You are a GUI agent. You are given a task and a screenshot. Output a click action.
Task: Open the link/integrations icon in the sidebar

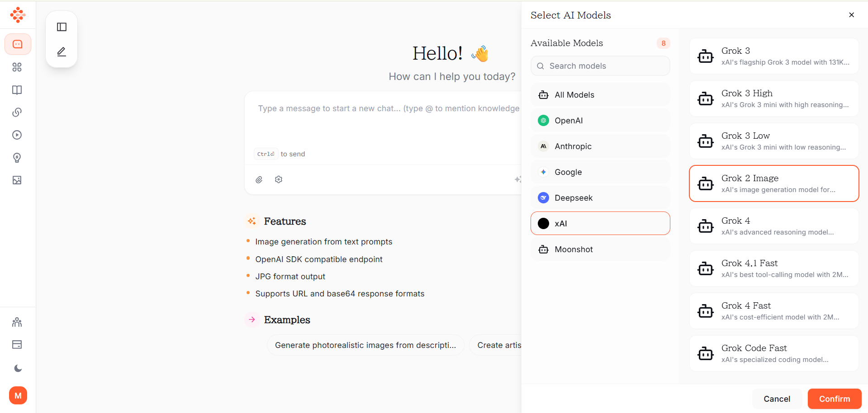17,113
